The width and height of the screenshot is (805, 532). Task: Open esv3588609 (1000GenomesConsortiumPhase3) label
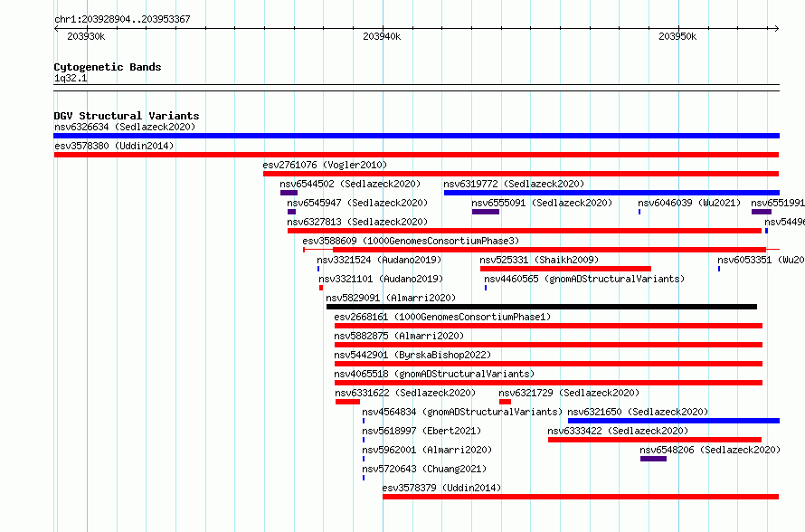(x=411, y=241)
